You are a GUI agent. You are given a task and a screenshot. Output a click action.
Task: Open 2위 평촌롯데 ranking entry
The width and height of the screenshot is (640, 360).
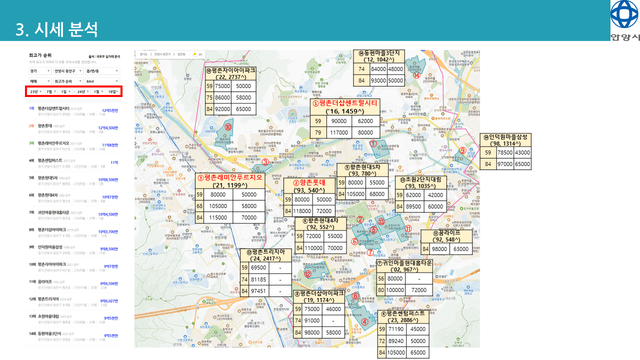click(73, 128)
